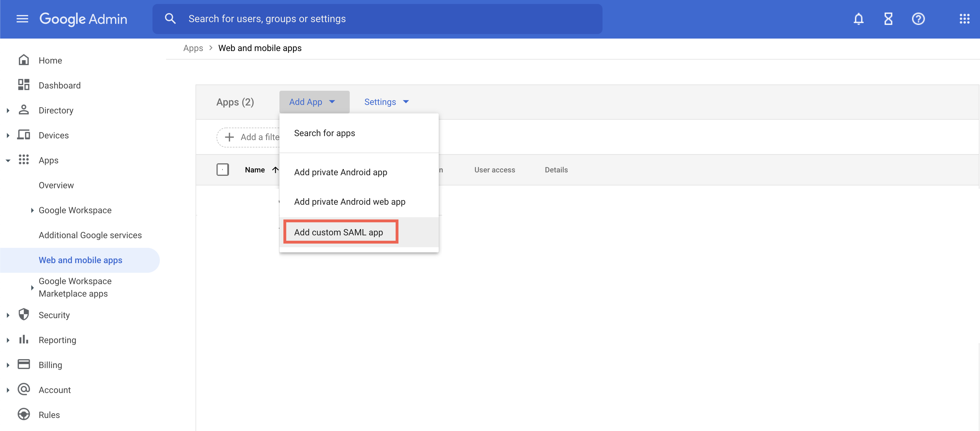Click the Add a filter chip
This screenshot has height=431, width=980.
248,137
